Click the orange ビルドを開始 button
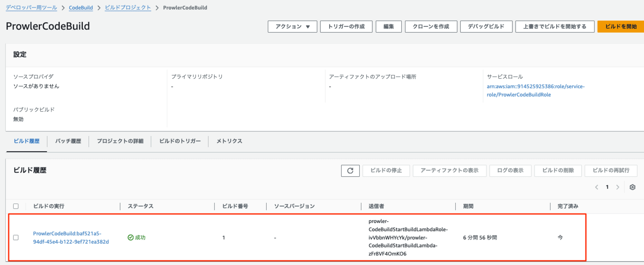 point(621,26)
